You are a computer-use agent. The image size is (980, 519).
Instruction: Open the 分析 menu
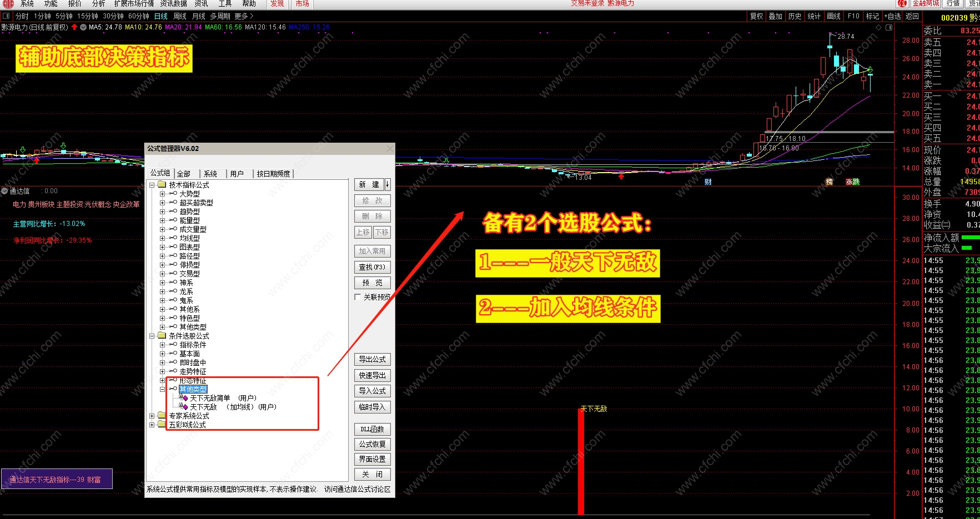[x=99, y=4]
